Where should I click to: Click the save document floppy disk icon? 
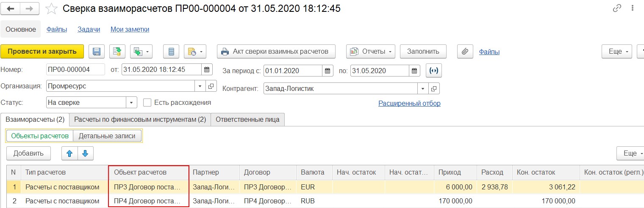97,52
